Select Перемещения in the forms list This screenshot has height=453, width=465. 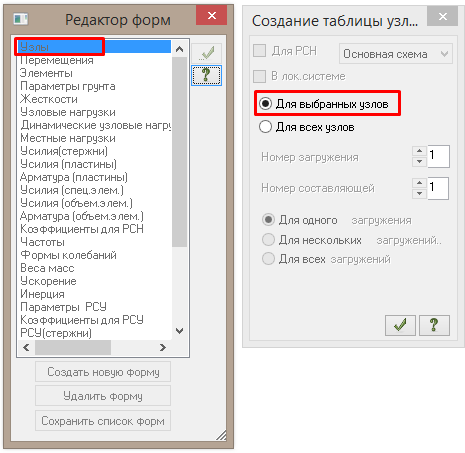(57, 60)
